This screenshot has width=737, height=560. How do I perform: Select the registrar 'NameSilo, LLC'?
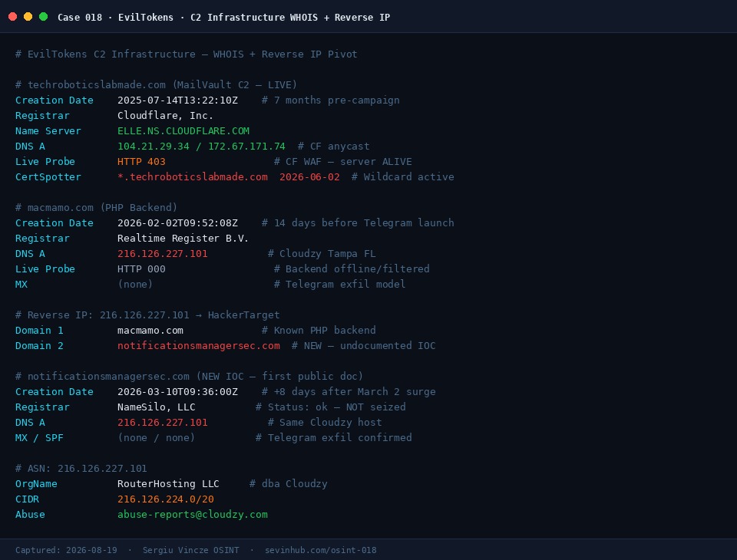[157, 407]
